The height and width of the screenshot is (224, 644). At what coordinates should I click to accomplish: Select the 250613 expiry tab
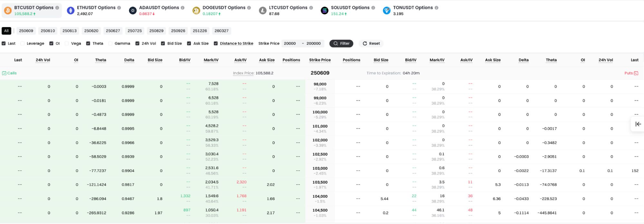point(70,31)
